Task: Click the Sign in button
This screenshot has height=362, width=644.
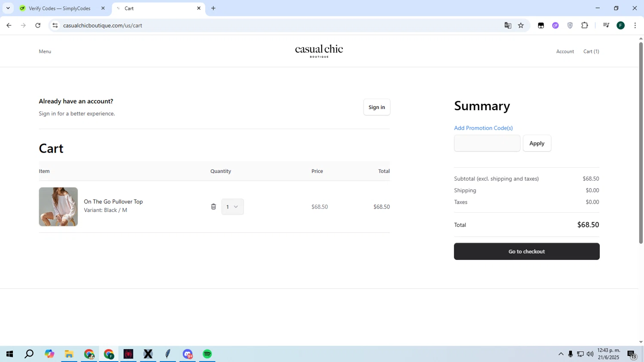Action: 377,107
